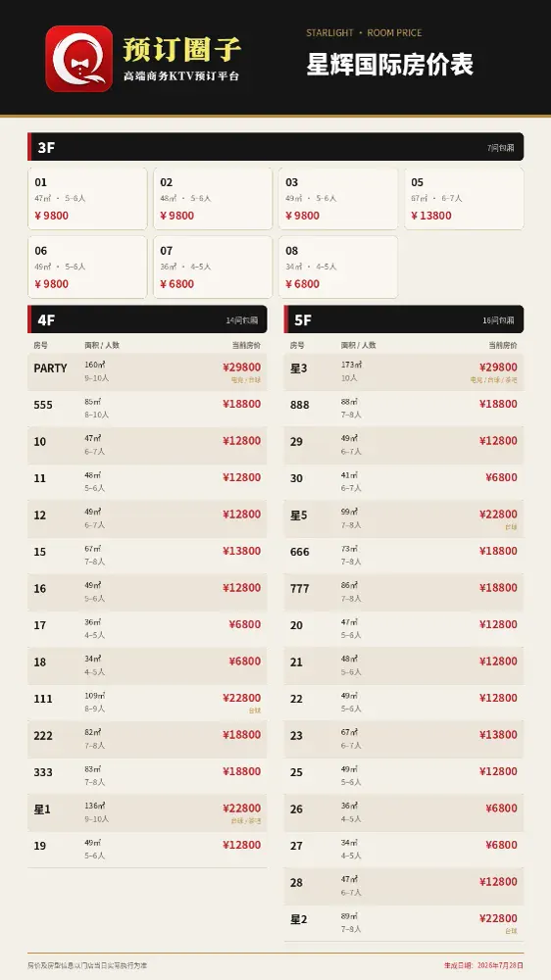Click the red 预订圈子 logo icon
The width and height of the screenshot is (551, 980).
78,59
